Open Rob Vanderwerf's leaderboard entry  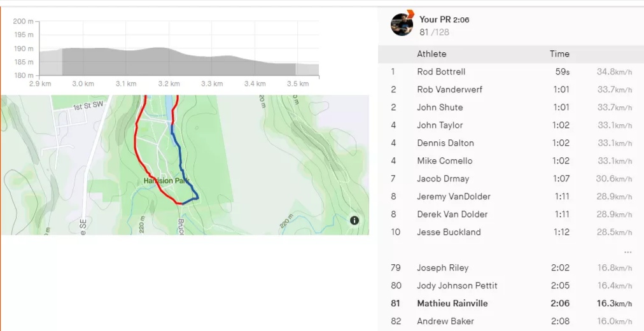click(449, 90)
